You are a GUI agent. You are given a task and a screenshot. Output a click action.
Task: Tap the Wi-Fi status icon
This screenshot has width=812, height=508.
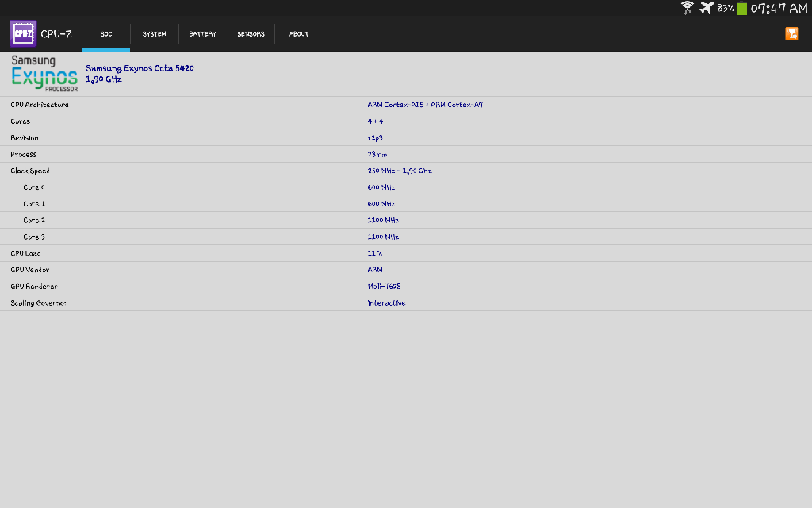(x=687, y=8)
